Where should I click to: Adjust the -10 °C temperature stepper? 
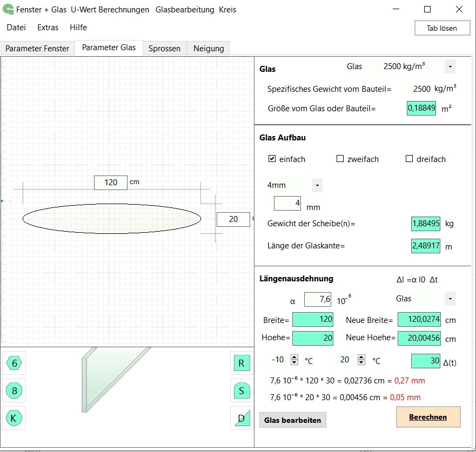[294, 360]
